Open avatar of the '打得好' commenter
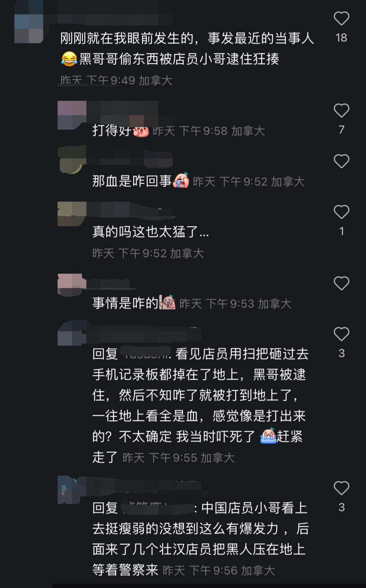This screenshot has width=366, height=588. 72,115
